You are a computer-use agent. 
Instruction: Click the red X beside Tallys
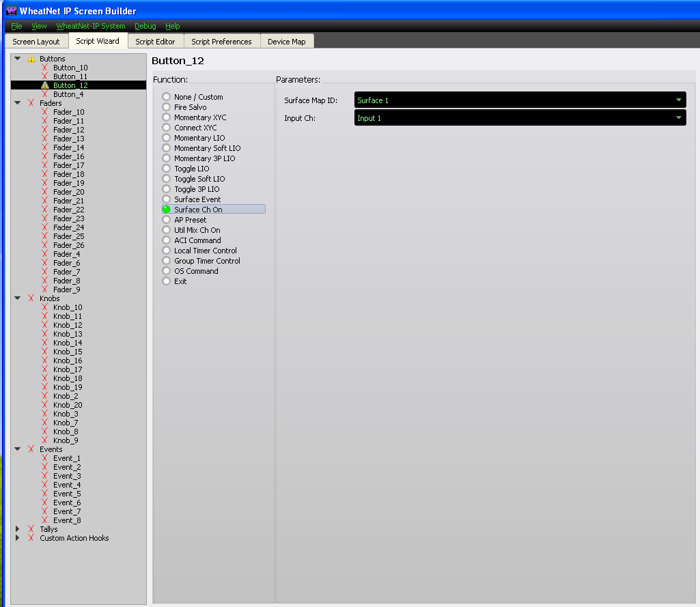point(30,529)
